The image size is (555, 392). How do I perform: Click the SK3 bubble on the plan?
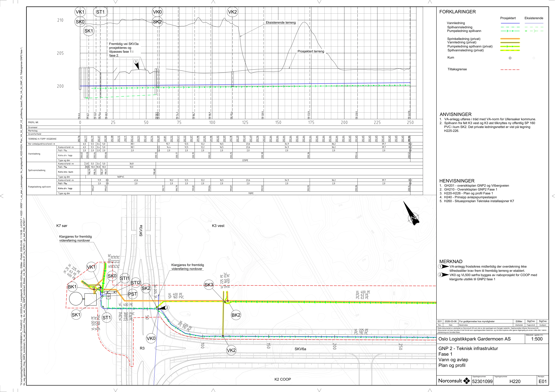(209, 285)
